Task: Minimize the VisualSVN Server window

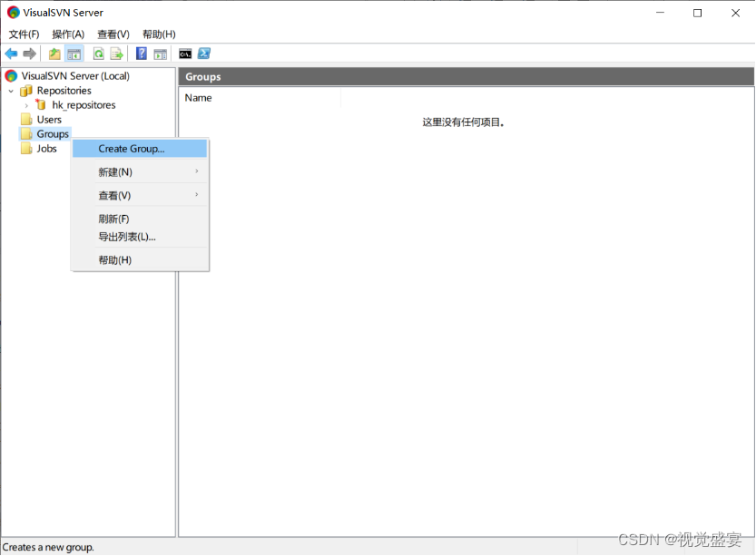Action: (x=660, y=13)
